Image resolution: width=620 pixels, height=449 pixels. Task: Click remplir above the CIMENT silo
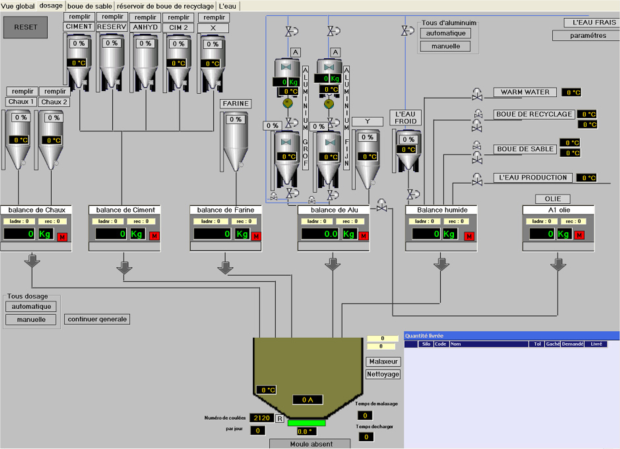click(x=79, y=17)
